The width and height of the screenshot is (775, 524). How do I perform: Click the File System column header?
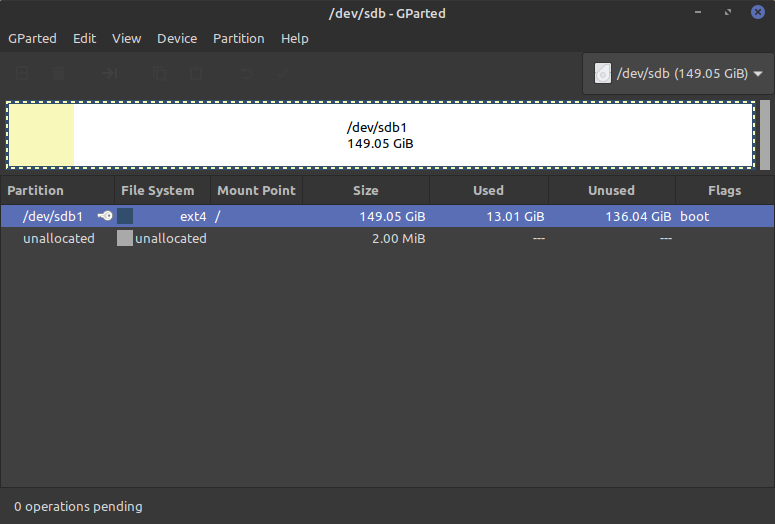coord(163,190)
